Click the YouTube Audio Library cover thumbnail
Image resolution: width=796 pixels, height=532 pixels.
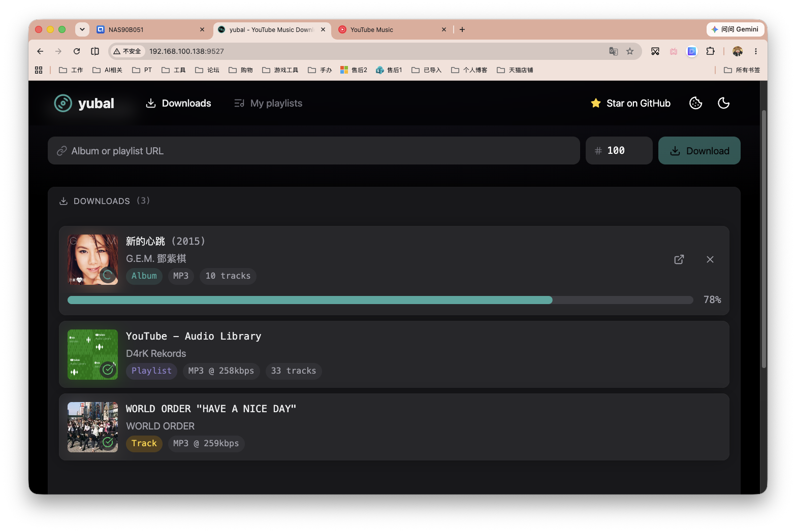point(92,354)
